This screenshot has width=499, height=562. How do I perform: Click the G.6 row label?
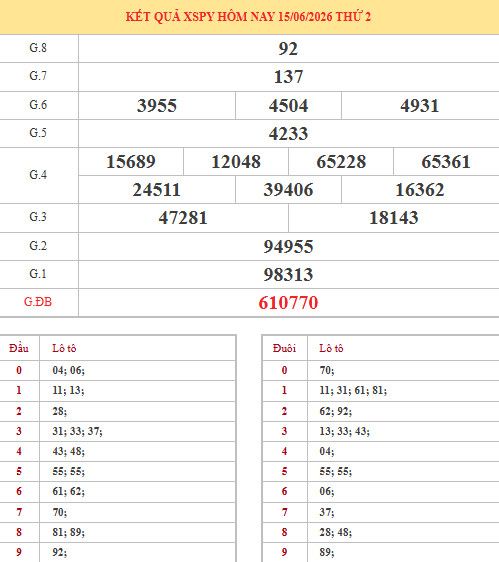point(38,105)
